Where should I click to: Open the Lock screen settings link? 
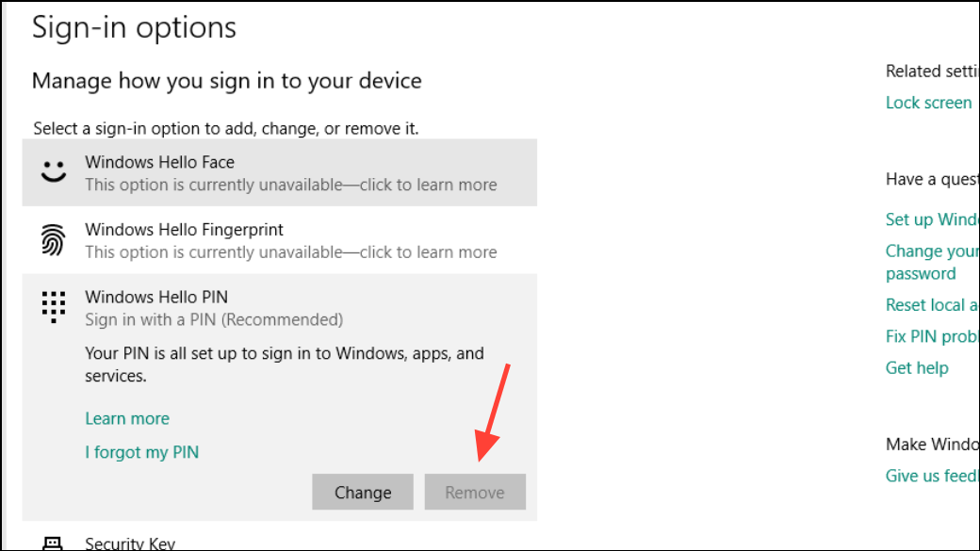928,102
